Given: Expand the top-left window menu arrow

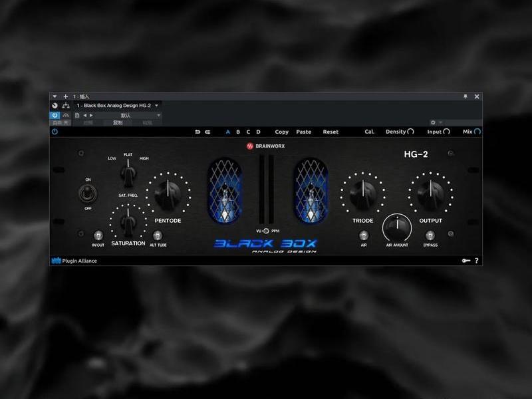Looking at the screenshot, I should [x=55, y=96].
